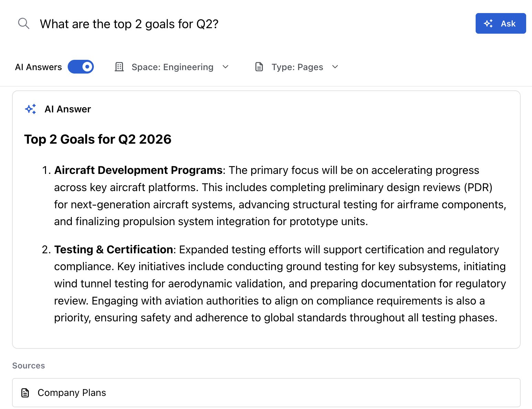Expand the chevron beside Type: Pages
The image size is (532, 409).
tap(335, 67)
